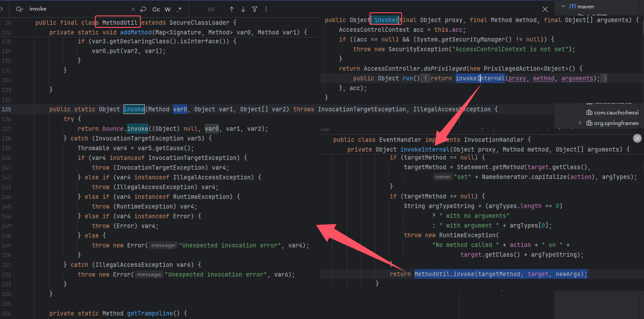Image resolution: width=644 pixels, height=319 pixels.
Task: Go to previous occurrence arrow
Action: pos(232,9)
